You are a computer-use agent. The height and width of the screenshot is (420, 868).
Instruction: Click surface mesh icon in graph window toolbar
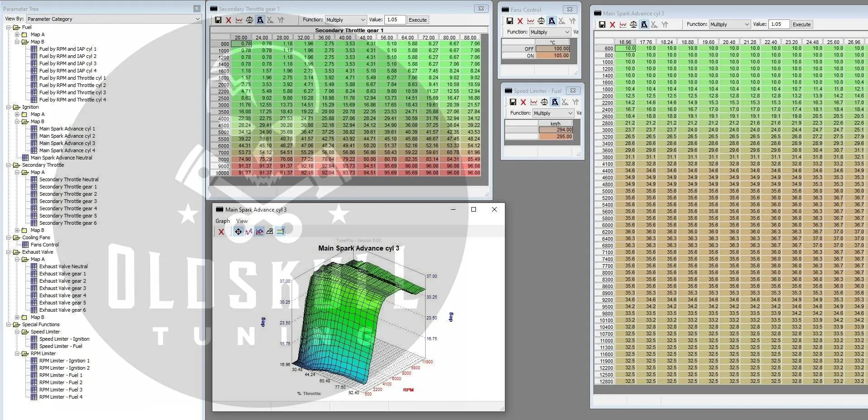[270, 232]
